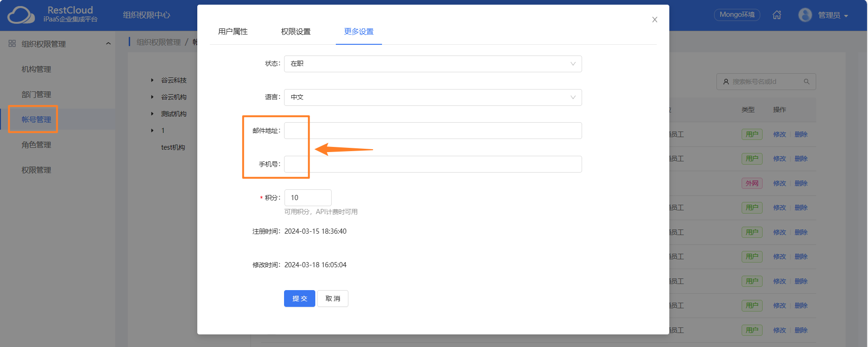Click the administrator avatar icon

click(805, 15)
